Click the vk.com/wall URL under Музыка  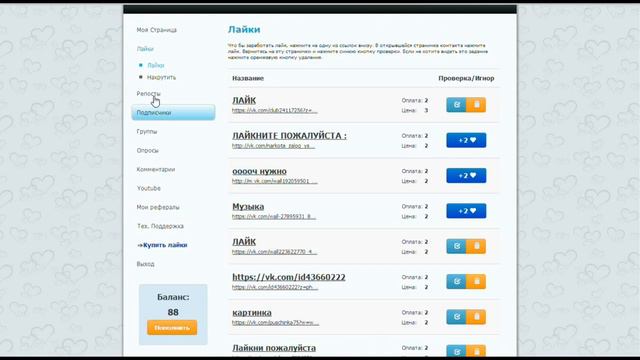point(274,217)
